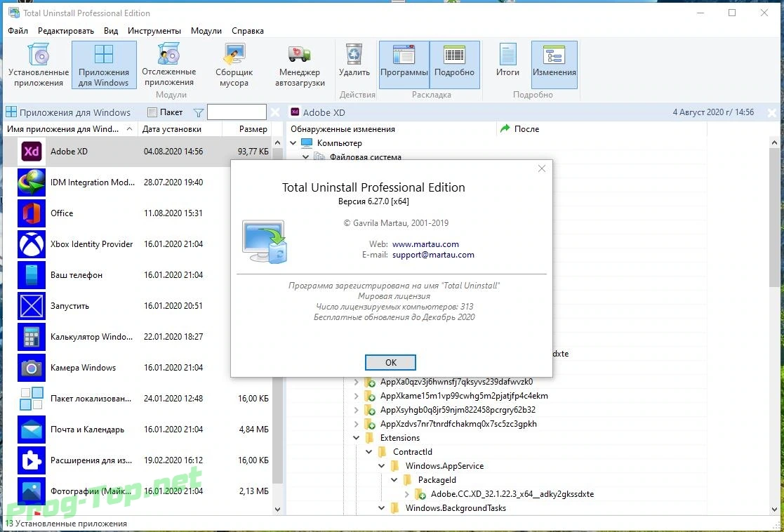Expand the AppXzdvs7nr7tnrdfchakmq0x7sc5zc3gpkh folder

click(356, 424)
